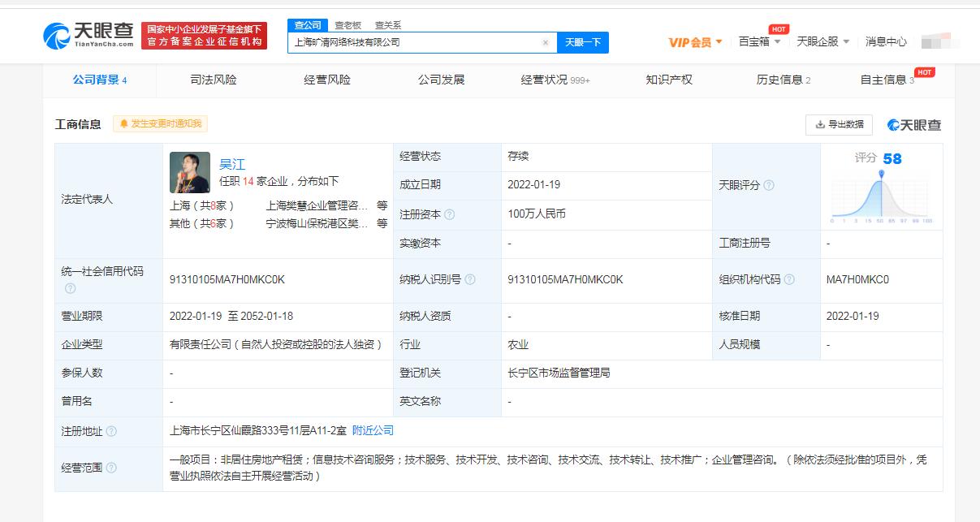Viewport: 980px width, 522px height.
Task: Expand the 百宝箱 menu
Action: pyautogui.click(x=759, y=41)
